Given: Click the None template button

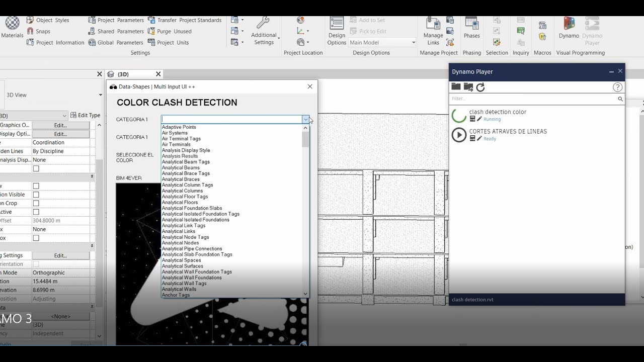Looking at the screenshot, I should pos(60,316).
